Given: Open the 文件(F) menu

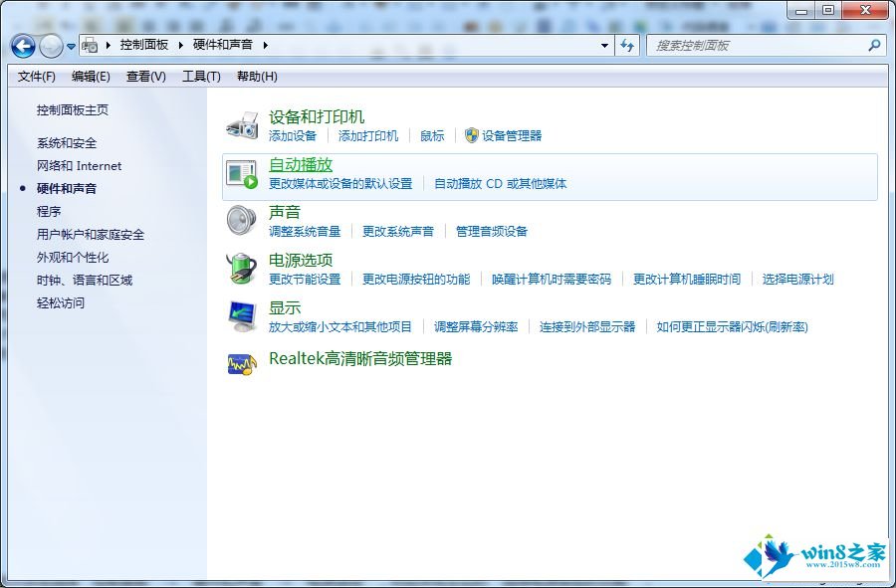Looking at the screenshot, I should (37, 77).
